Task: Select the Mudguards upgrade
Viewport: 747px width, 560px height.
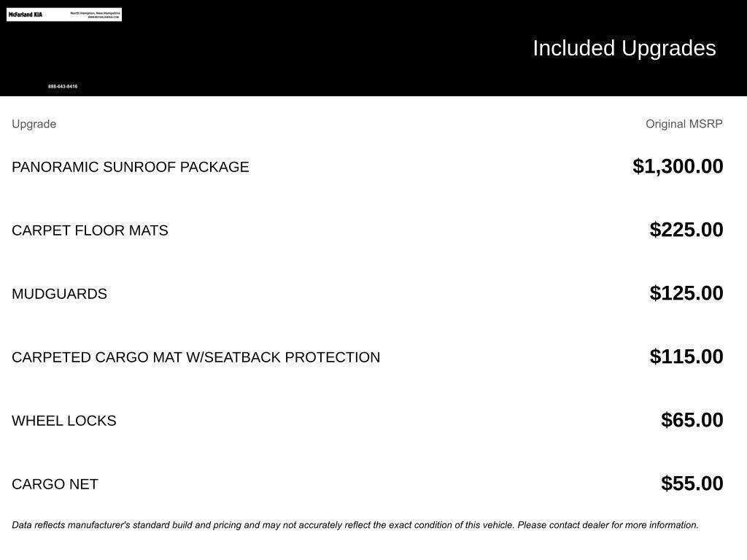Action: pos(59,294)
